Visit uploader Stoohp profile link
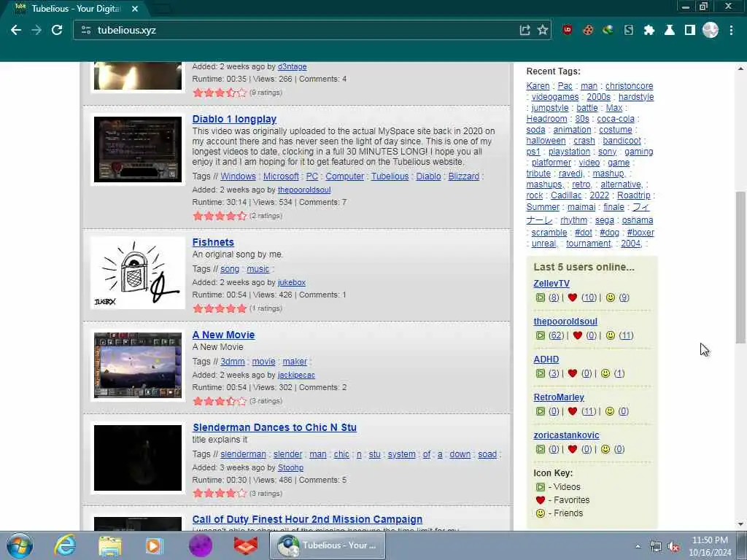This screenshot has height=560, width=747. tap(290, 467)
